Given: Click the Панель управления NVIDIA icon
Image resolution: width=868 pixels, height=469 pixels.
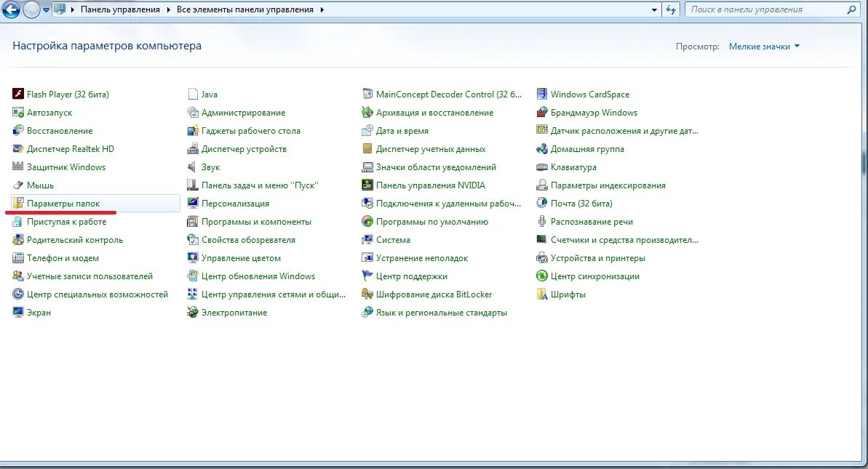Looking at the screenshot, I should (367, 185).
